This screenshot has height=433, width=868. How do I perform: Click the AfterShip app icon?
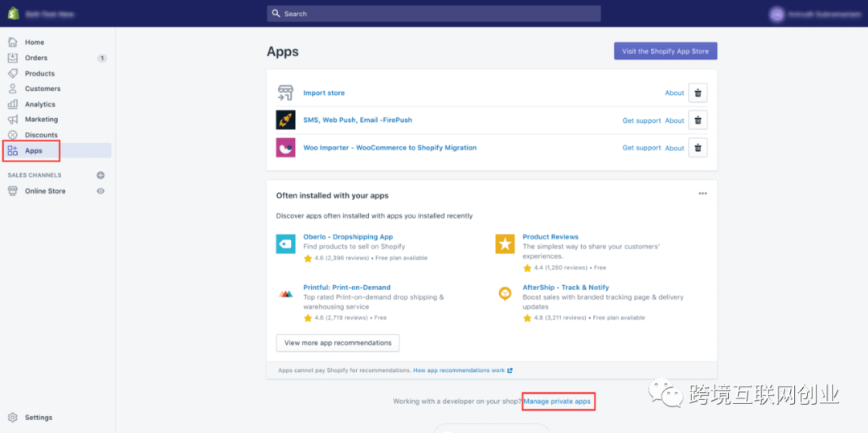(x=505, y=294)
